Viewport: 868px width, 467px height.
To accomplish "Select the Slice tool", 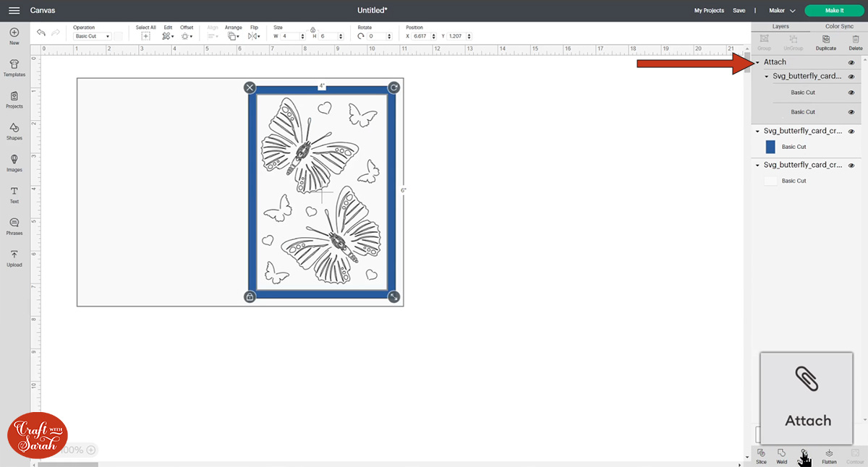I will [760, 454].
